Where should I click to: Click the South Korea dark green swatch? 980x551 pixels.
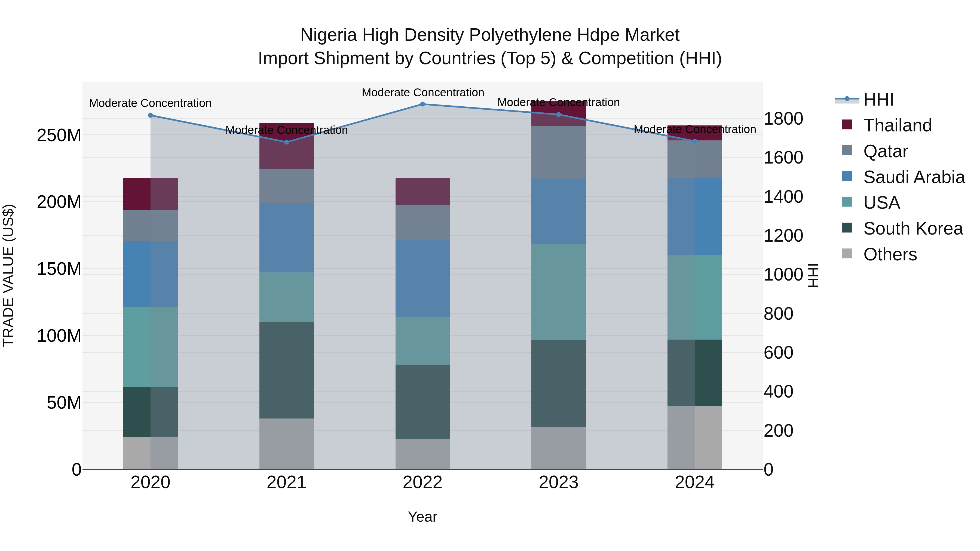[x=847, y=228]
